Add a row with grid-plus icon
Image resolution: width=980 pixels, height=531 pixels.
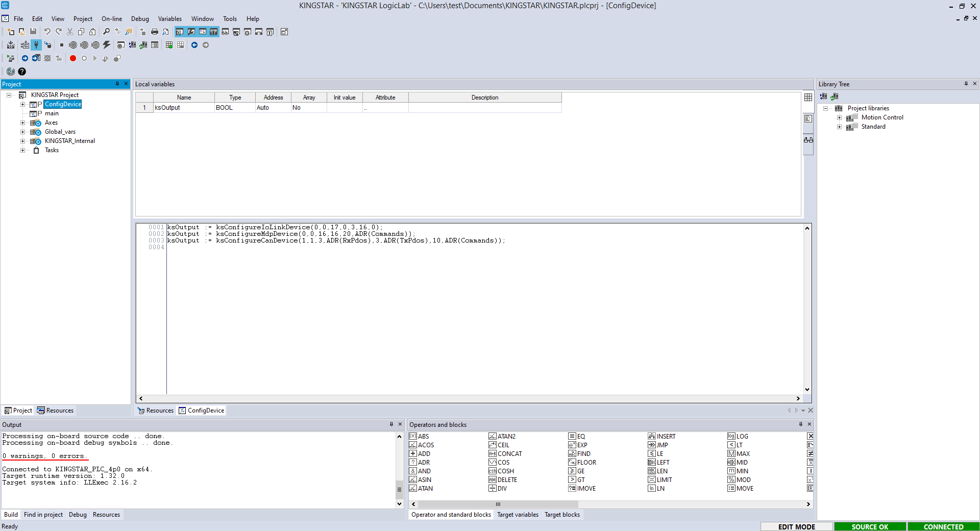click(169, 45)
